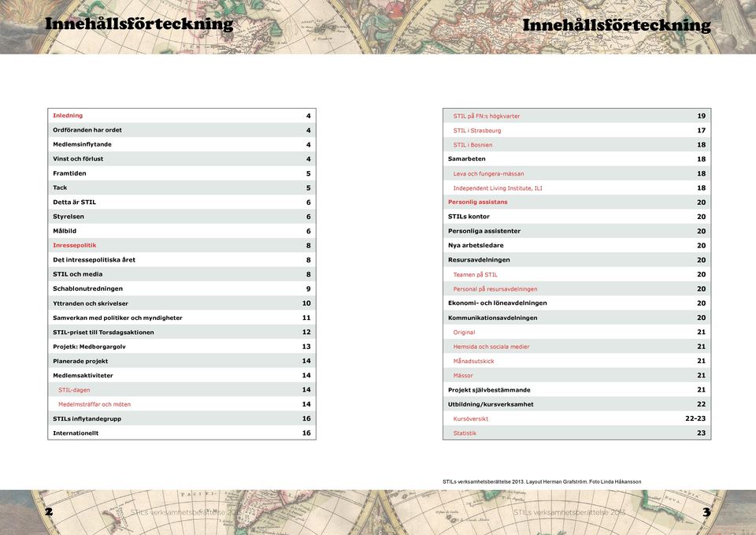The image size is (756, 535).
Task: Click 'Kursöversikt' sub-entry
Action: tap(577, 418)
